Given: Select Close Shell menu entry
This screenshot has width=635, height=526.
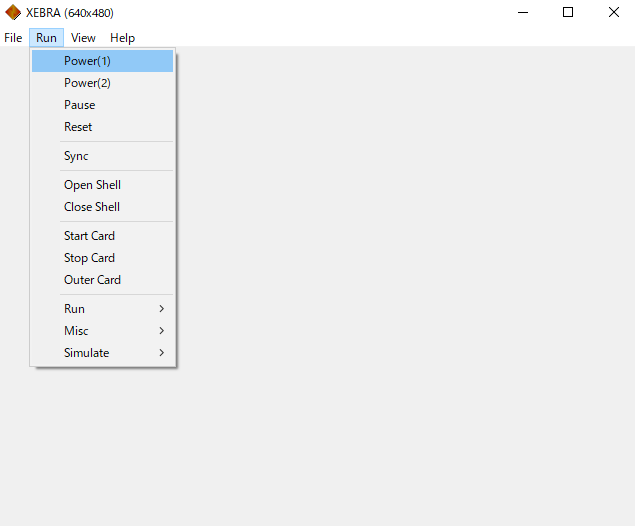Looking at the screenshot, I should click(x=92, y=207).
